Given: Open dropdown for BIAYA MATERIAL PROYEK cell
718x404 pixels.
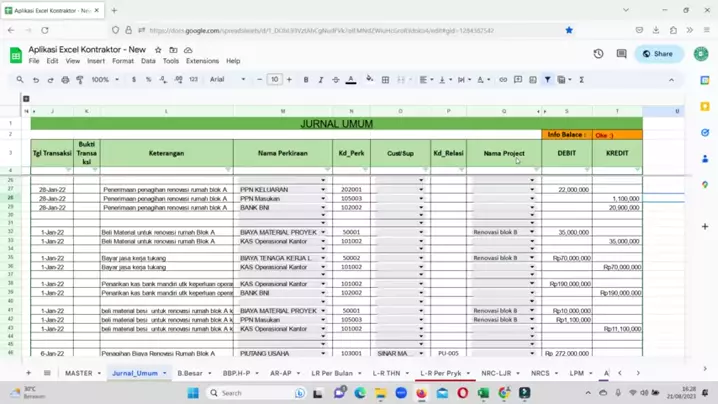Looking at the screenshot, I should tap(323, 232).
